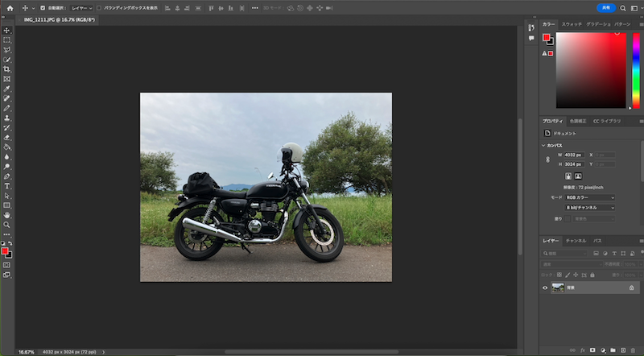Pick a color in the color field
This screenshot has height=356, width=644.
coord(591,70)
